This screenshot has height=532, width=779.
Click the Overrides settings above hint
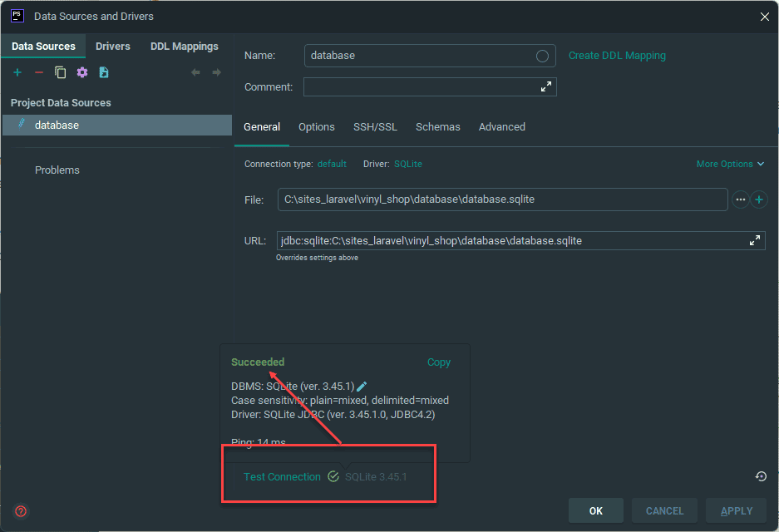(317, 258)
